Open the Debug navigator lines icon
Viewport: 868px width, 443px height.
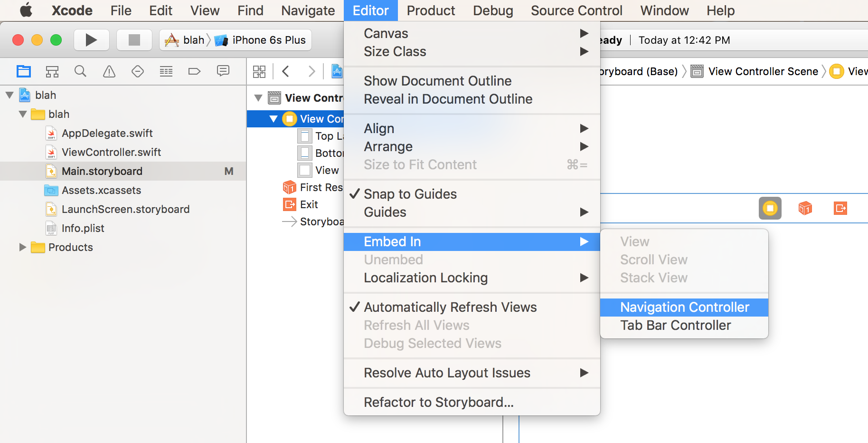pos(166,71)
